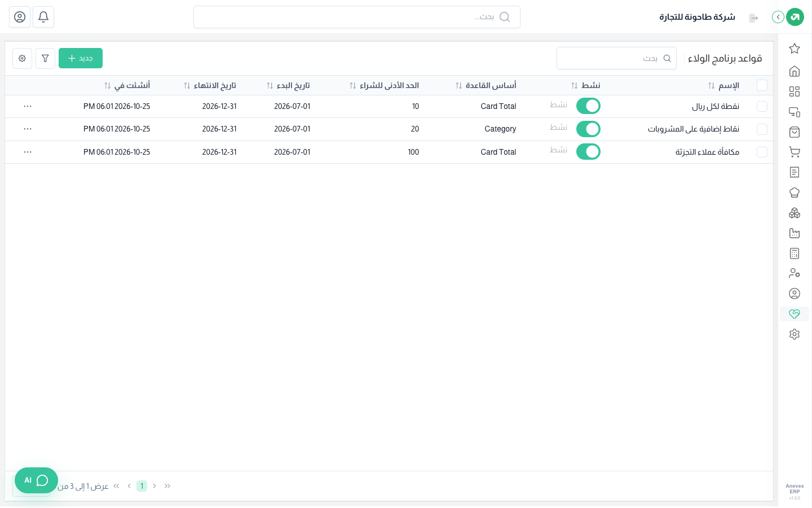Click the جديد button to add rule
The image size is (812, 508).
(x=81, y=58)
